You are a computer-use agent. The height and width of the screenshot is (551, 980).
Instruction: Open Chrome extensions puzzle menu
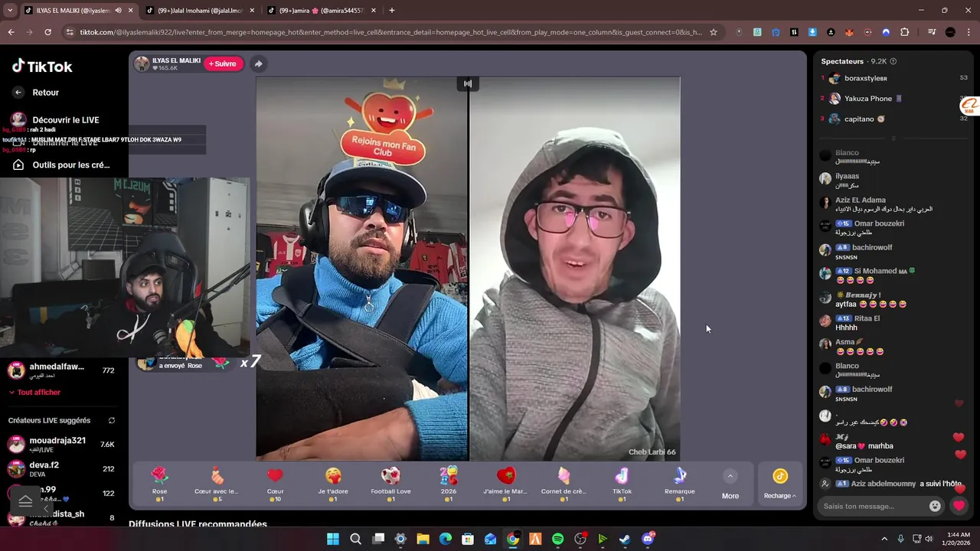pyautogui.click(x=904, y=32)
